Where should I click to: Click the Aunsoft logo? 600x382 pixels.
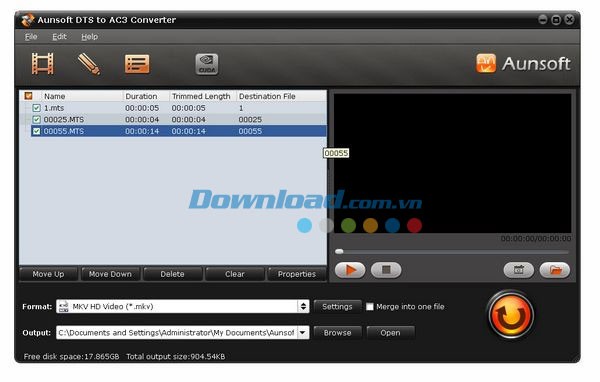point(523,63)
